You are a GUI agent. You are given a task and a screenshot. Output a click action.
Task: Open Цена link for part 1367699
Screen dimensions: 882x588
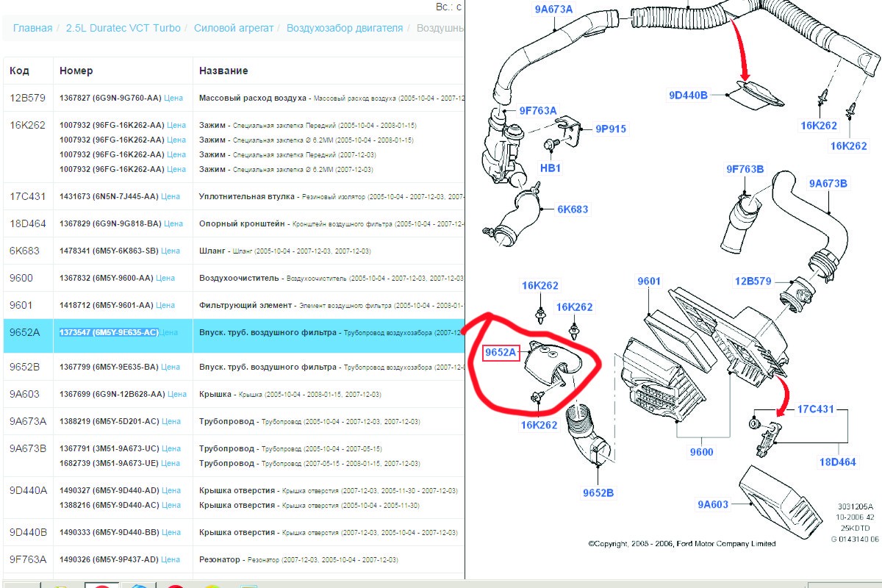177,395
